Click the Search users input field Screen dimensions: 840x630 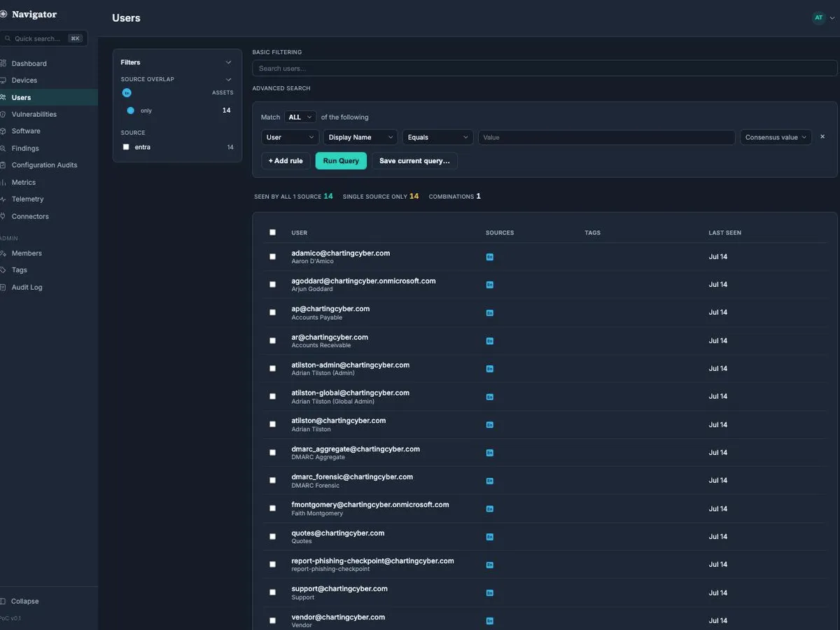pyautogui.click(x=545, y=69)
